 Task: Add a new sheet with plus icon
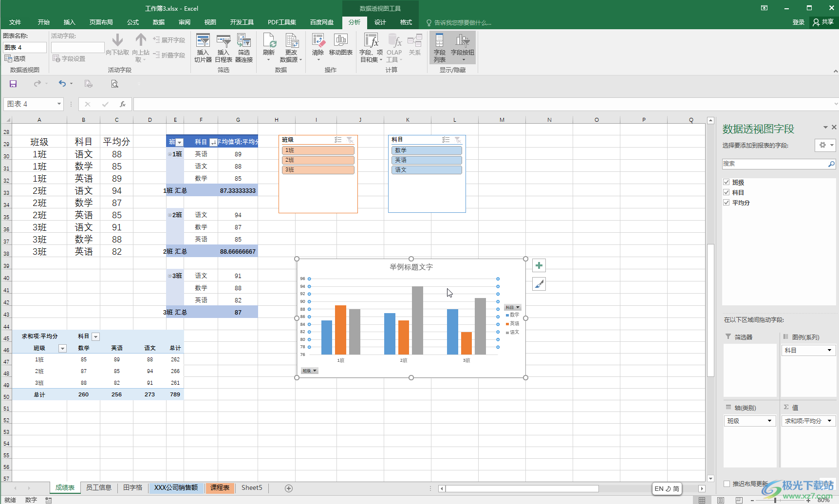tap(289, 488)
